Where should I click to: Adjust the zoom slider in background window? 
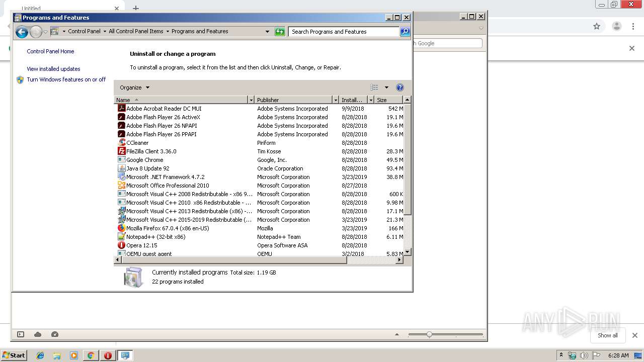coord(429,334)
